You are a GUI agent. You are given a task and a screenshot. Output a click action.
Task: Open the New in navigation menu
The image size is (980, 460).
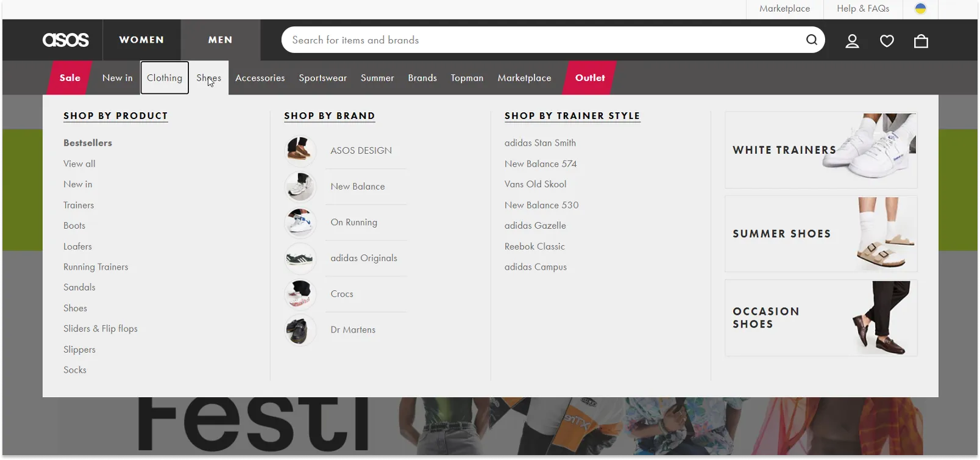click(x=117, y=77)
